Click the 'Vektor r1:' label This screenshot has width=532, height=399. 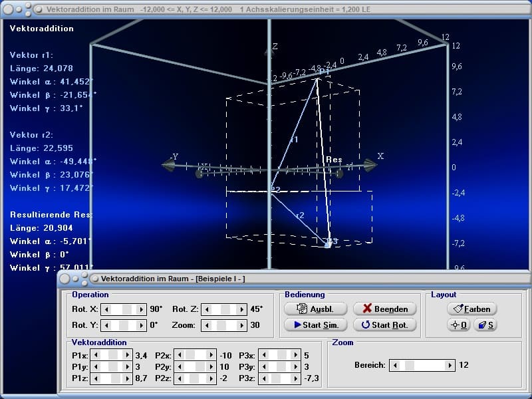tap(31, 55)
